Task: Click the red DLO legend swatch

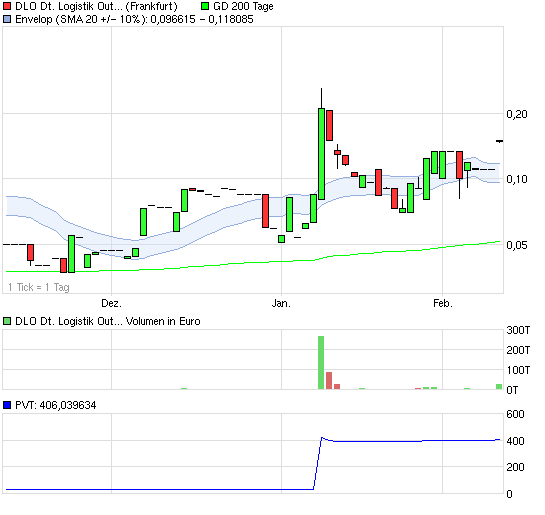Action: (x=7, y=6)
